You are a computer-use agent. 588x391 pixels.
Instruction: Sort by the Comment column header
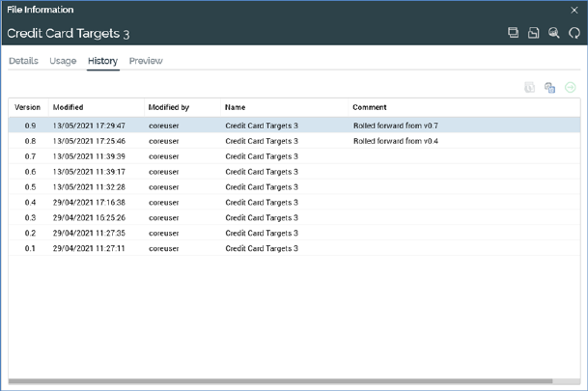(370, 107)
